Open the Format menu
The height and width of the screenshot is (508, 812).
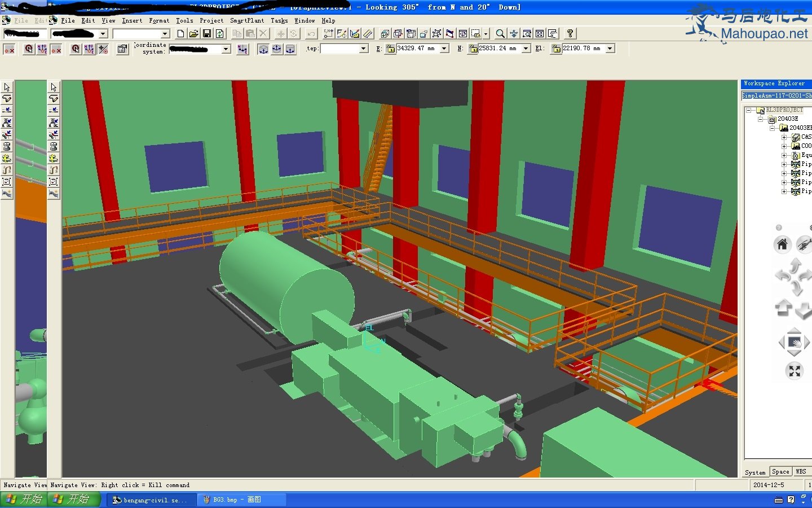pos(159,20)
